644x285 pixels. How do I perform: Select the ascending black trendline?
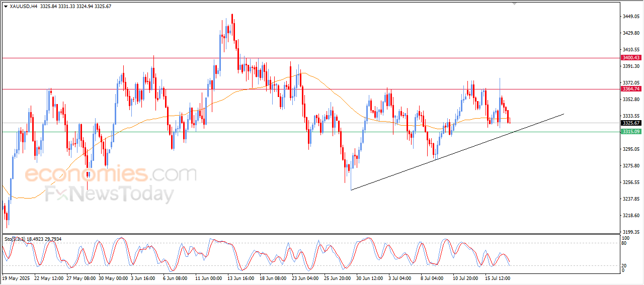(457, 152)
